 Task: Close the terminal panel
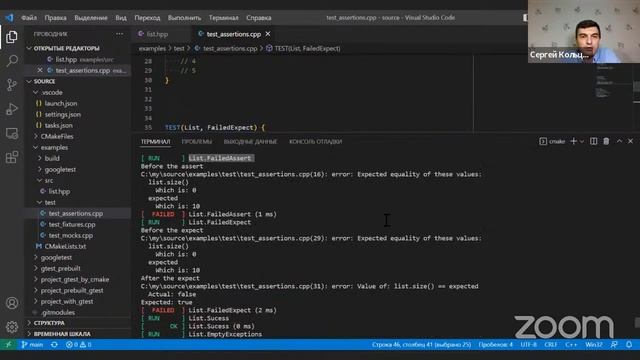tap(630, 141)
